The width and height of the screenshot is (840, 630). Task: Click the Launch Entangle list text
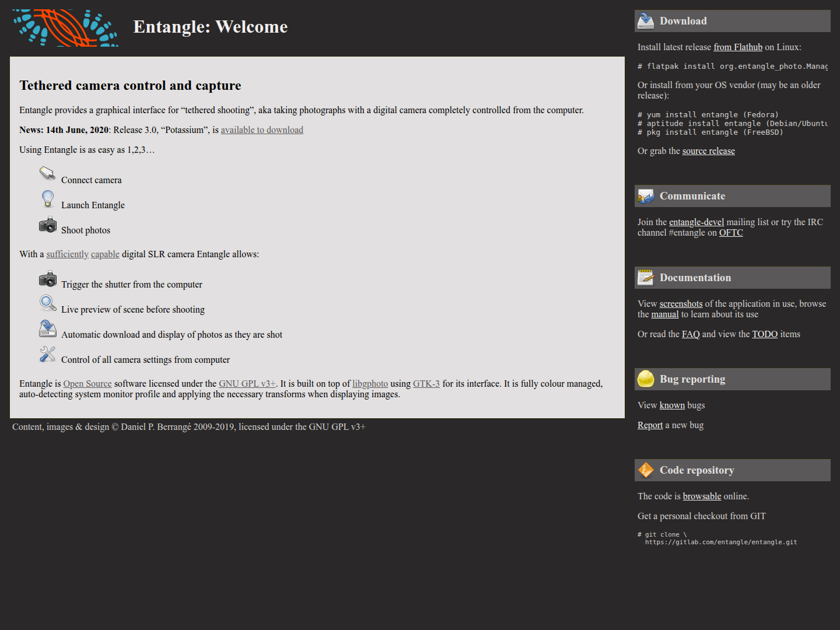93,205
